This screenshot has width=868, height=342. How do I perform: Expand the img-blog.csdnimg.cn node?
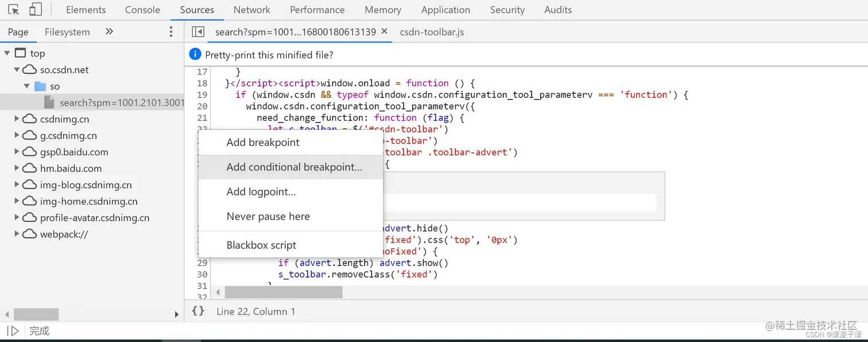click(17, 185)
